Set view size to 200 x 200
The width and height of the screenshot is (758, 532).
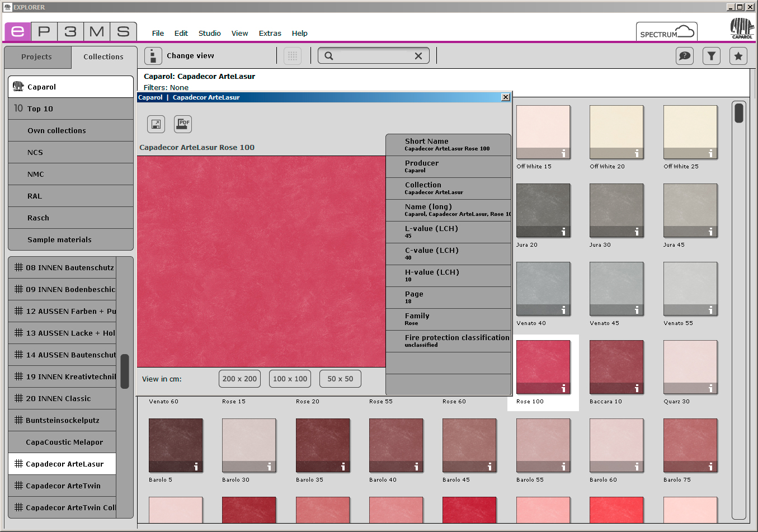(x=239, y=379)
